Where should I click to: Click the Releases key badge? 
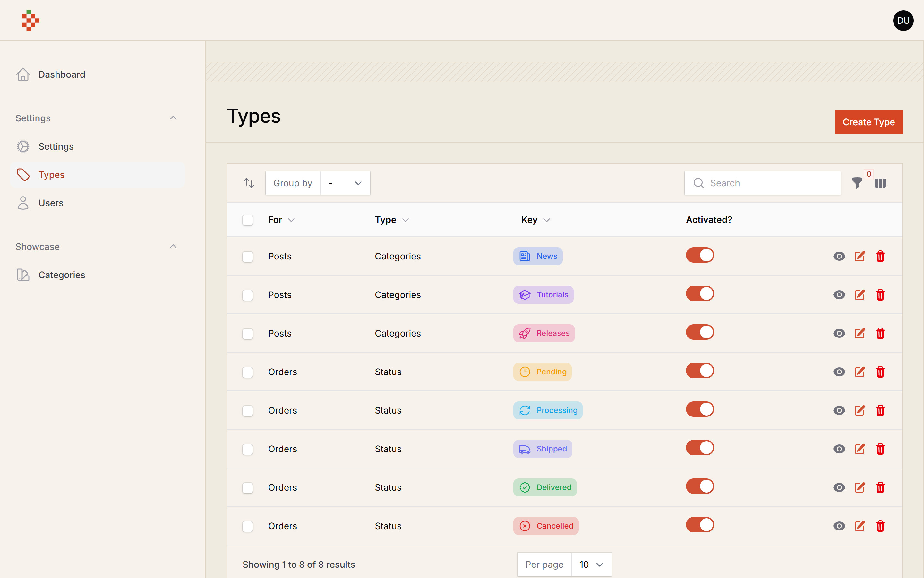click(544, 333)
